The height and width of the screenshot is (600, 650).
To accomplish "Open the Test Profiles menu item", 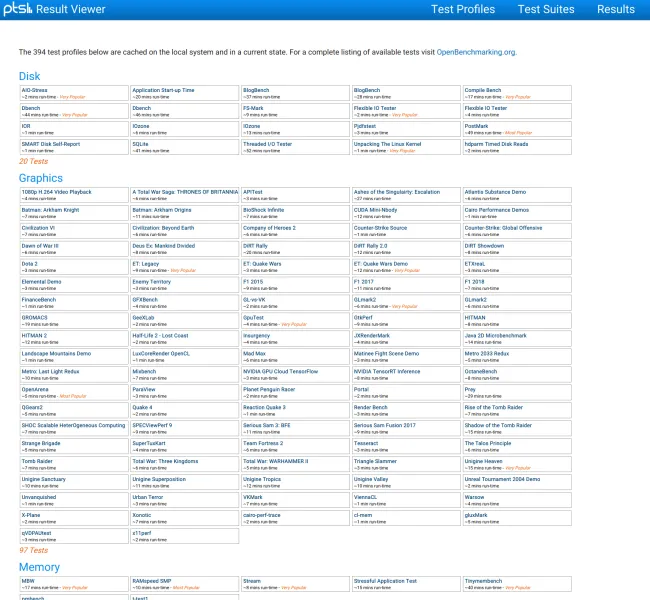I will (463, 9).
